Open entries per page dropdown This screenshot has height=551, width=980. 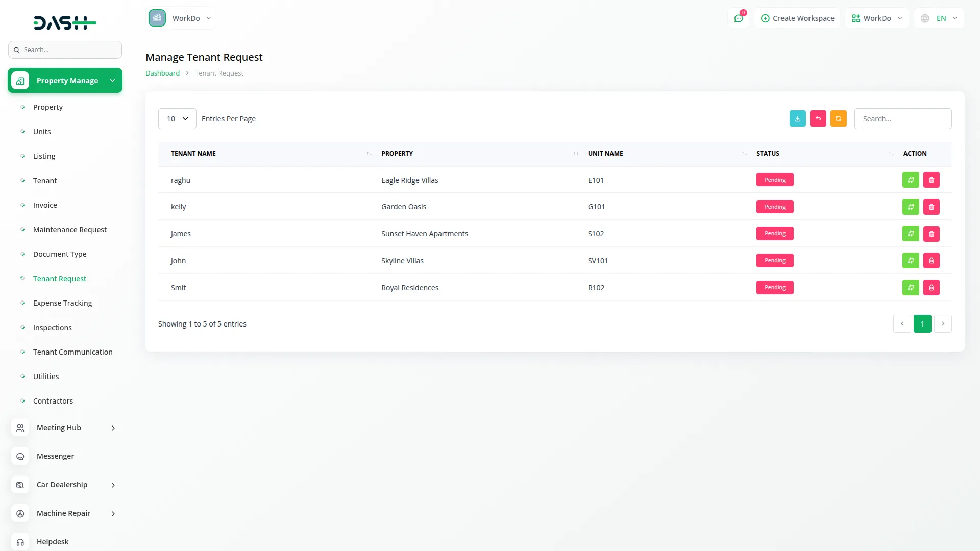point(177,118)
